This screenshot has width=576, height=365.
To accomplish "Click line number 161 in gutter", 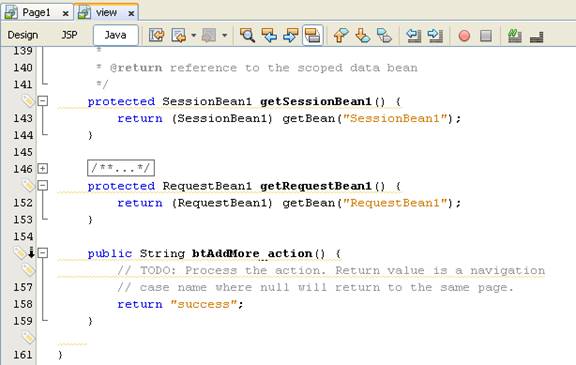I will [23, 355].
